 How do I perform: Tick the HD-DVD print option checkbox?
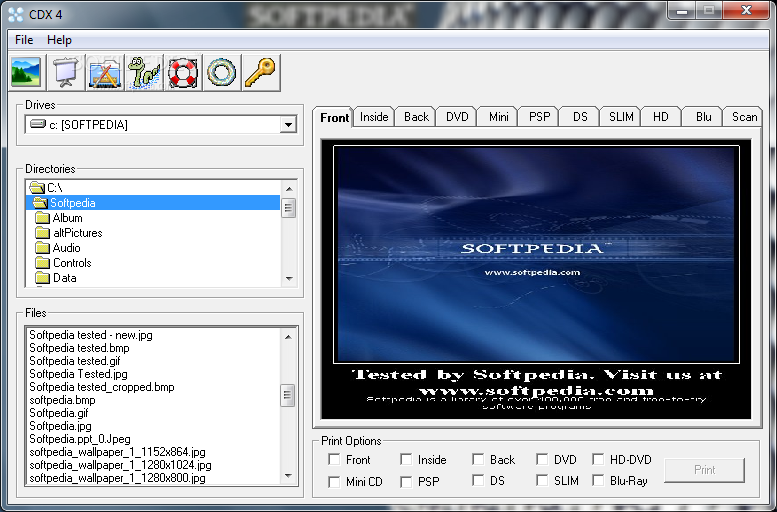598,459
